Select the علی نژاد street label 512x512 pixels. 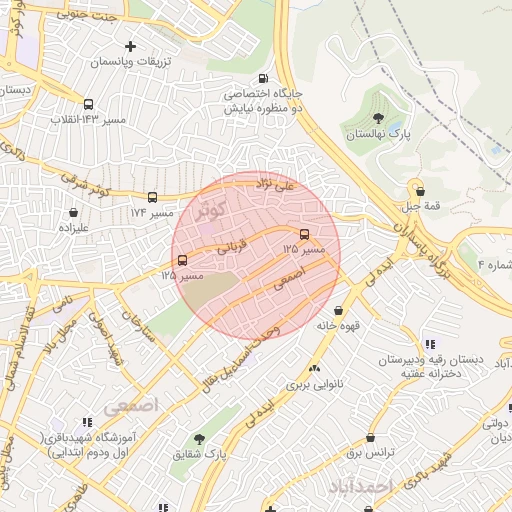click(x=275, y=185)
